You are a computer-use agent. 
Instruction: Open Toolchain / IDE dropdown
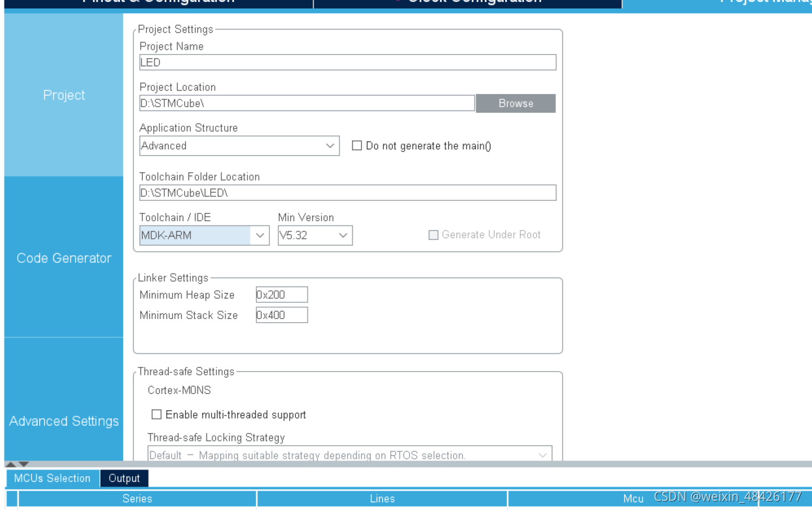[x=204, y=235]
